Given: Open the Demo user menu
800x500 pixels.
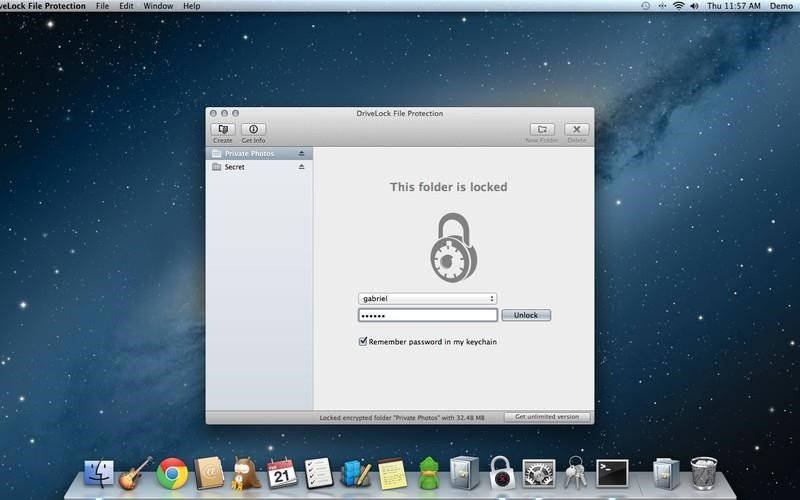Looking at the screenshot, I should click(781, 6).
